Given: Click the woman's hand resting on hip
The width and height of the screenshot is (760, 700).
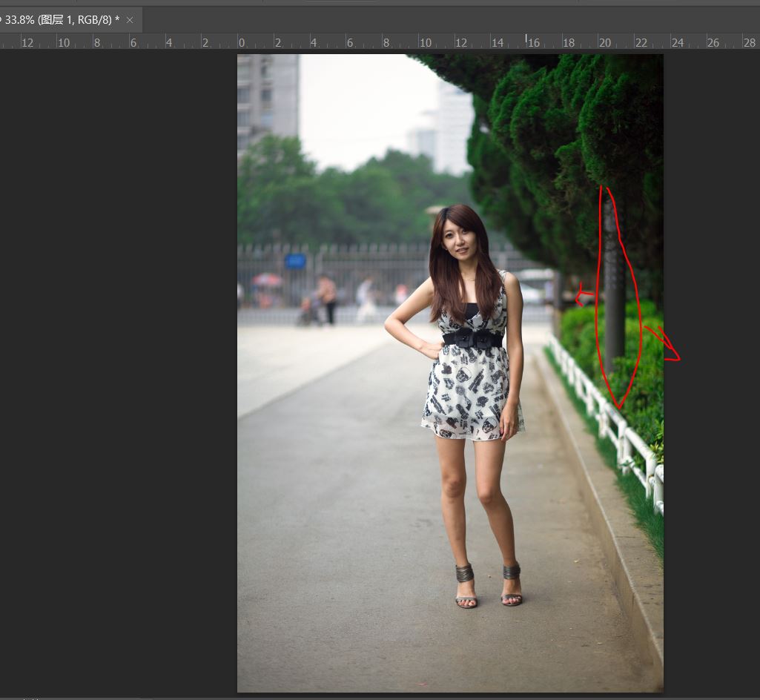Looking at the screenshot, I should pyautogui.click(x=427, y=349).
